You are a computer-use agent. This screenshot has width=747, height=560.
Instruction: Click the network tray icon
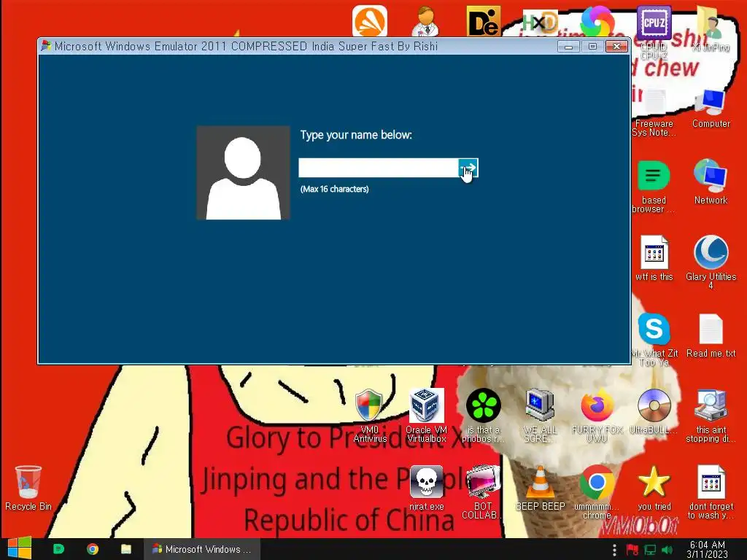pos(650,550)
